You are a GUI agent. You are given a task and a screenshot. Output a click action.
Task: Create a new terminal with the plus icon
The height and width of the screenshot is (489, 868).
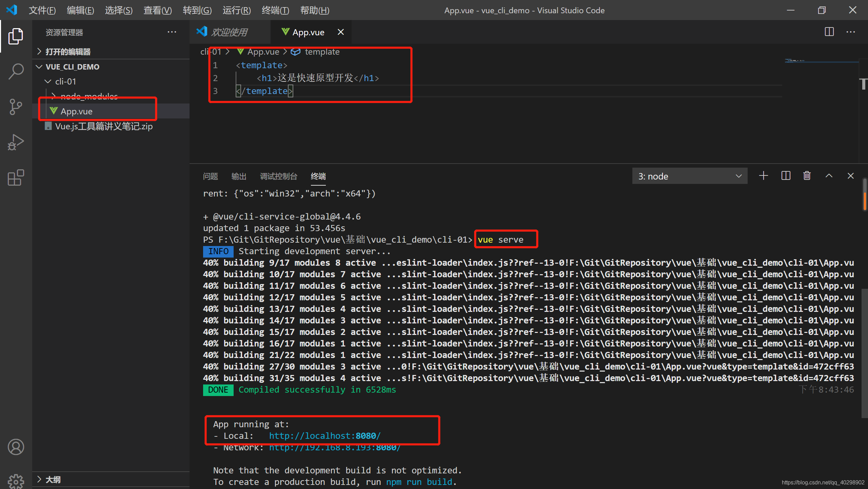click(763, 176)
